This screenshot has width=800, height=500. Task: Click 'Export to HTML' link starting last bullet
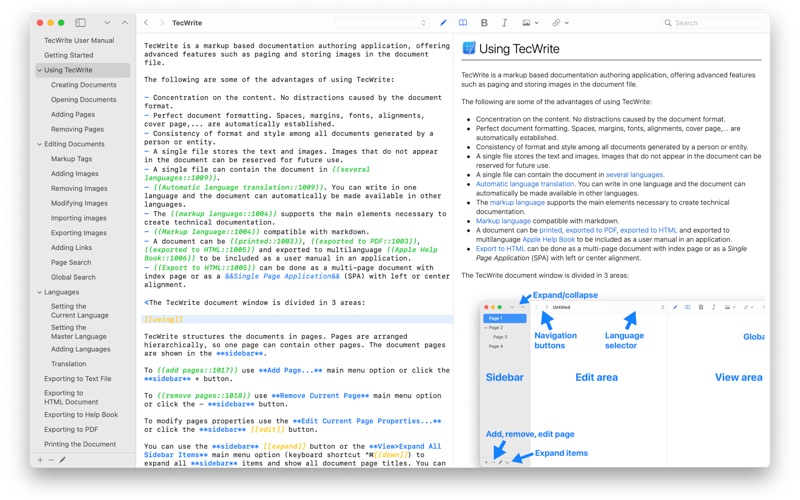click(500, 248)
